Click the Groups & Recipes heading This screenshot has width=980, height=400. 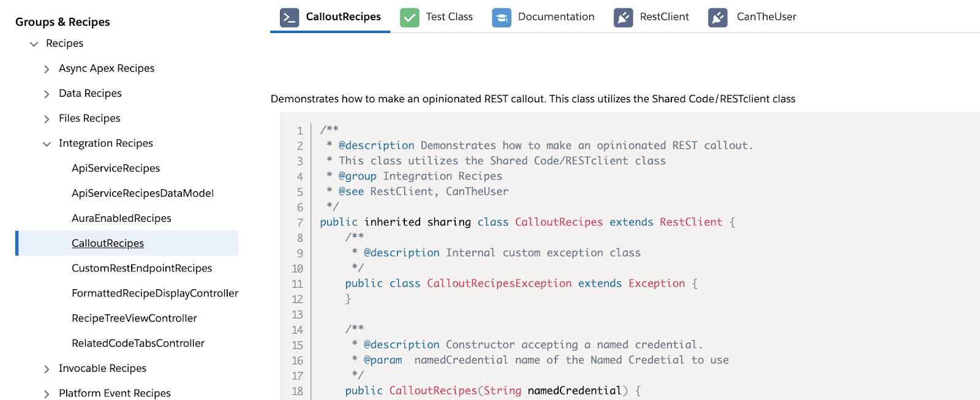62,22
